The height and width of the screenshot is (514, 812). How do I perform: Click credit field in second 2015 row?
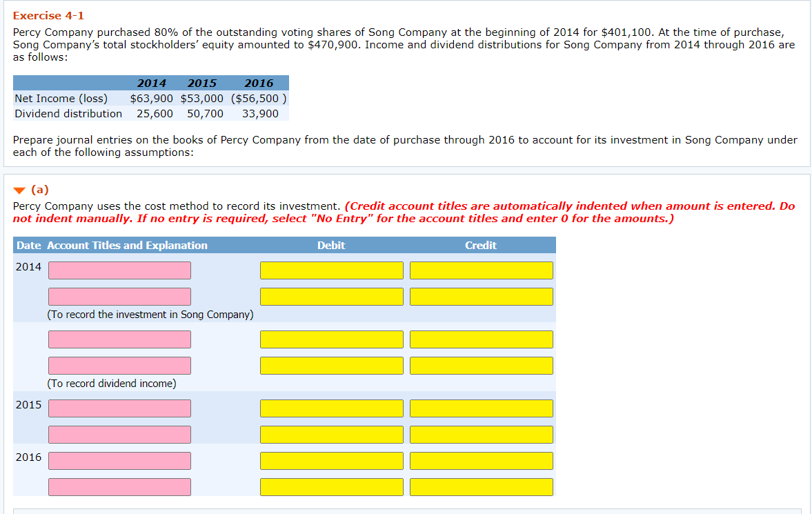click(481, 435)
